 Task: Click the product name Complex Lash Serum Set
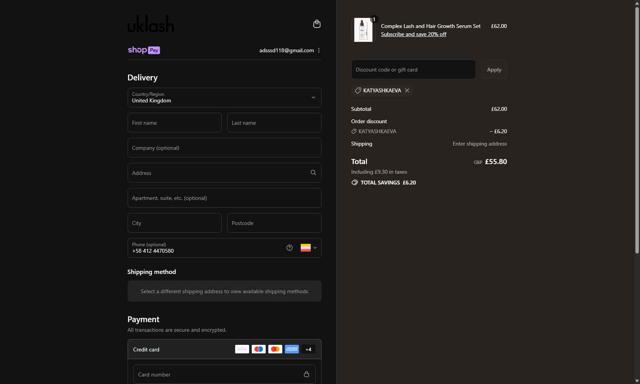(x=431, y=26)
